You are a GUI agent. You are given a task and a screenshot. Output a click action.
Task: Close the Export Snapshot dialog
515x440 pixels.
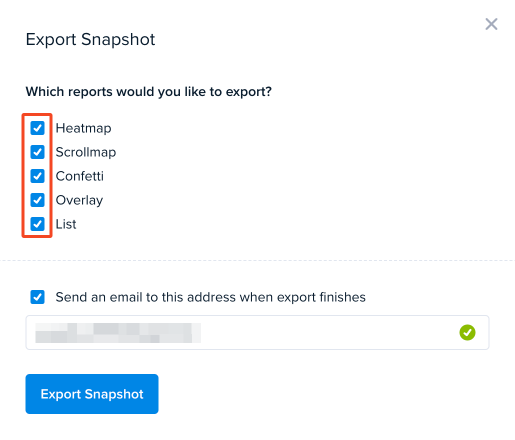coord(491,24)
